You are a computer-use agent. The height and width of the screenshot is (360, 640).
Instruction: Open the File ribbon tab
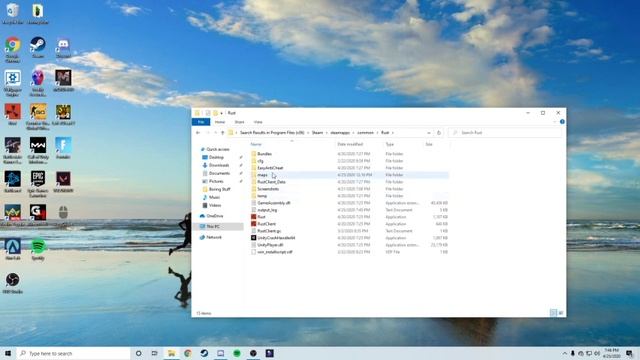pyautogui.click(x=201, y=122)
